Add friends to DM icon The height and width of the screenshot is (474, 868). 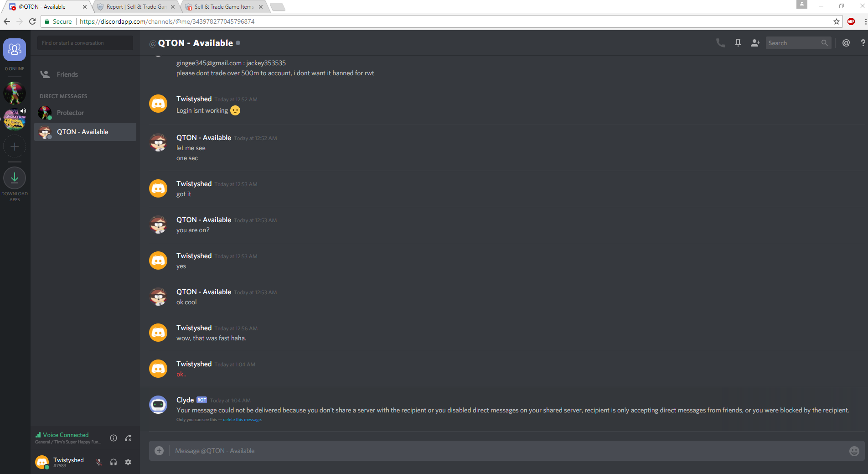point(755,43)
